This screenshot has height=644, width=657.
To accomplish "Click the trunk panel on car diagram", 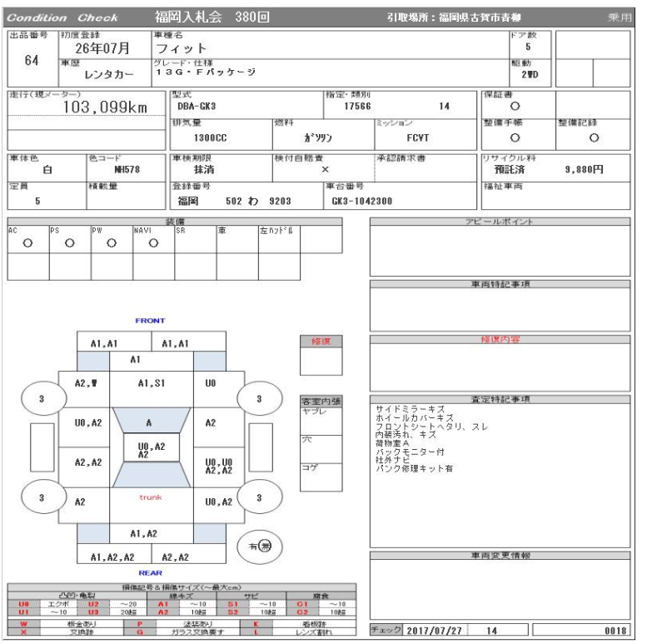I will (149, 497).
